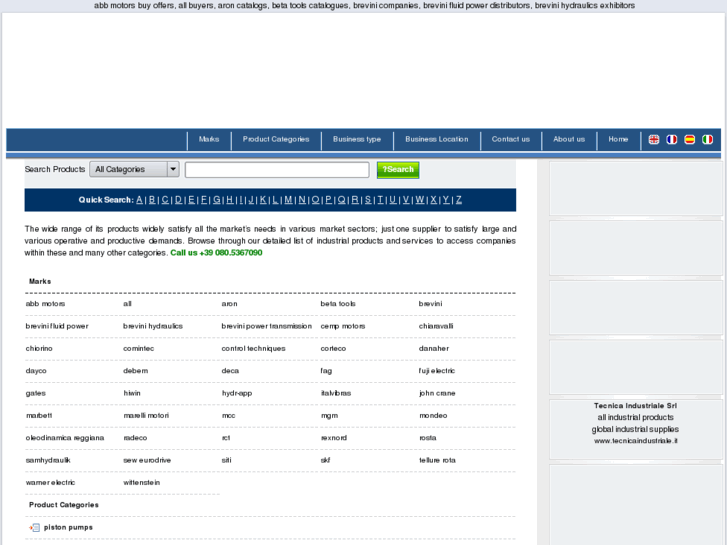Screen dimensions: 727x545
Task: Open the wittenstein mark link
Action: pos(142,482)
